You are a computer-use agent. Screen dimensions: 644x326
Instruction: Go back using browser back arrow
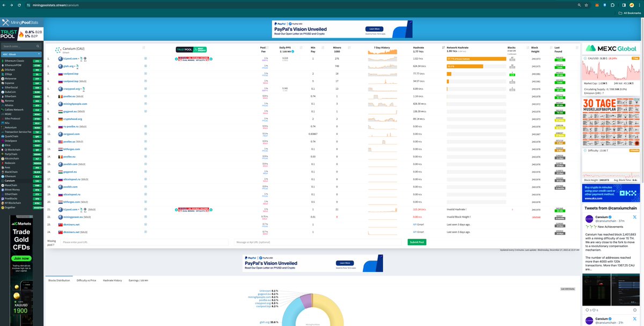4,4
